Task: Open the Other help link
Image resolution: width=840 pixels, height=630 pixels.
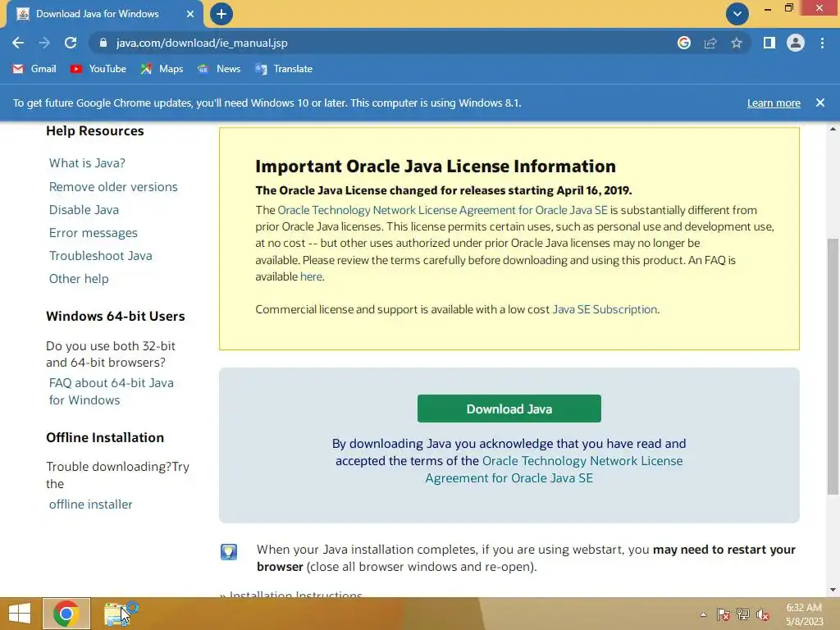Action: click(79, 279)
